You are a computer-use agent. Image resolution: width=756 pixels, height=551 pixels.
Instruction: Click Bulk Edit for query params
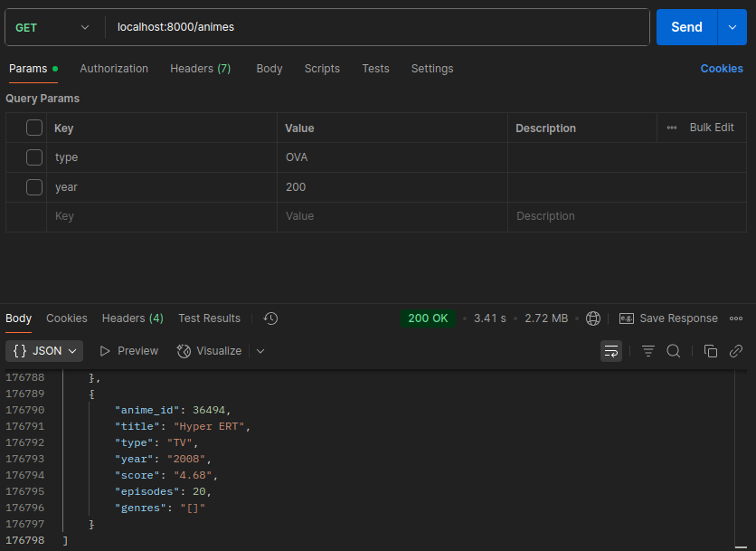pos(712,128)
